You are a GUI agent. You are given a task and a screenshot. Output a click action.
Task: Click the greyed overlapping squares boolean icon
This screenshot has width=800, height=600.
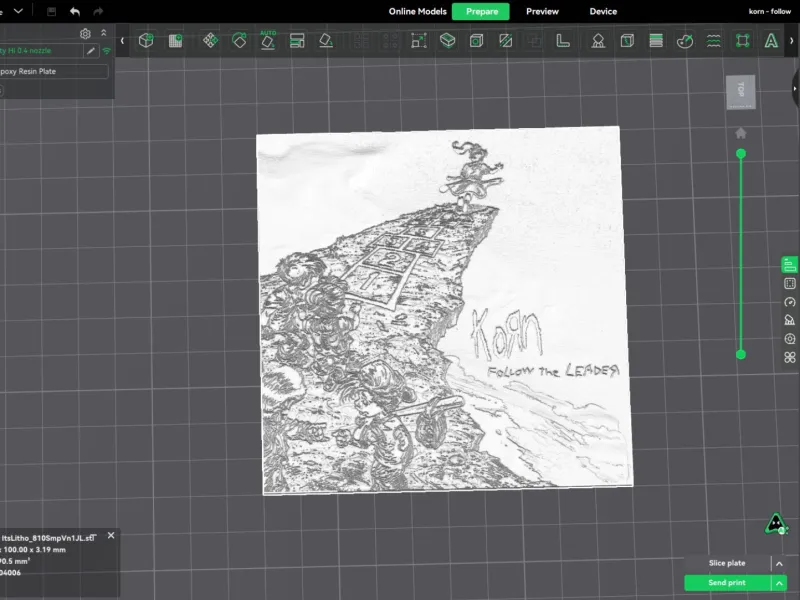[534, 41]
